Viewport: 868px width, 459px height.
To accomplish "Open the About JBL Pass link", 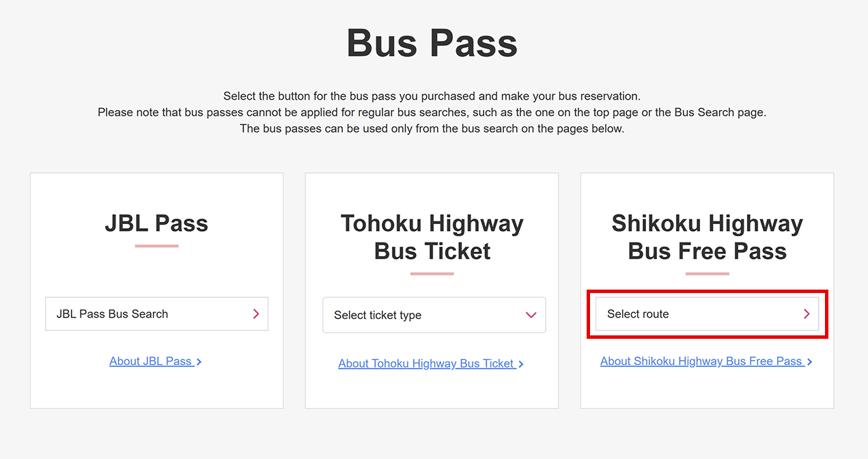I will (x=151, y=361).
